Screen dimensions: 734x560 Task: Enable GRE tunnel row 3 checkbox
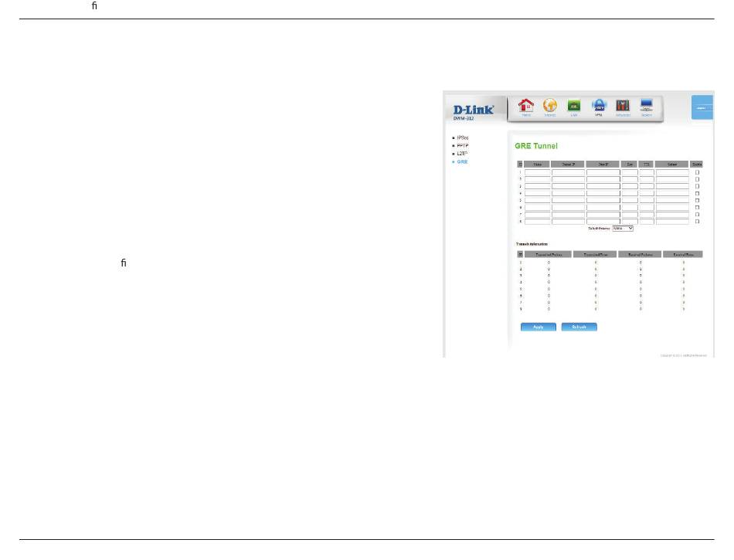click(x=697, y=186)
